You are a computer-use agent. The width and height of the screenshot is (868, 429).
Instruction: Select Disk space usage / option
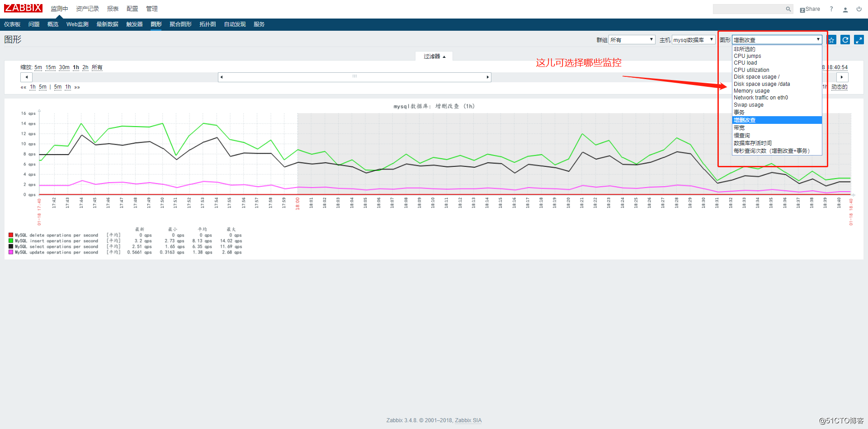pos(777,77)
